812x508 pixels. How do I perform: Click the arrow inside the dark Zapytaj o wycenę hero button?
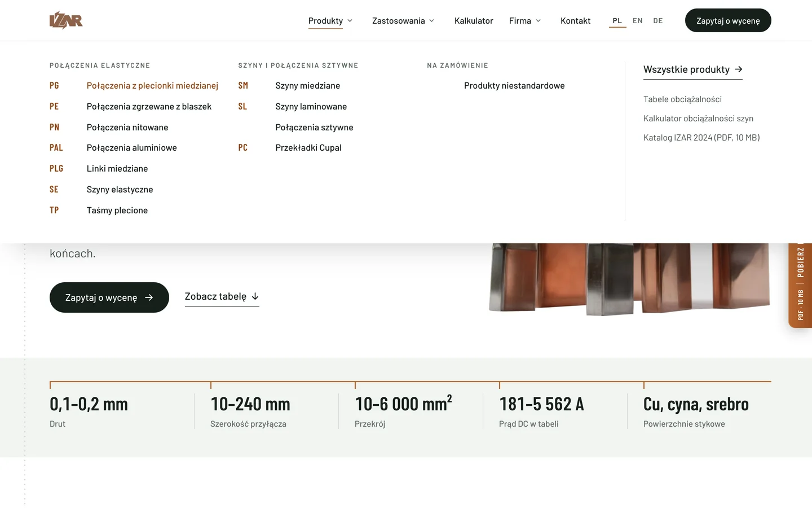[x=149, y=297]
